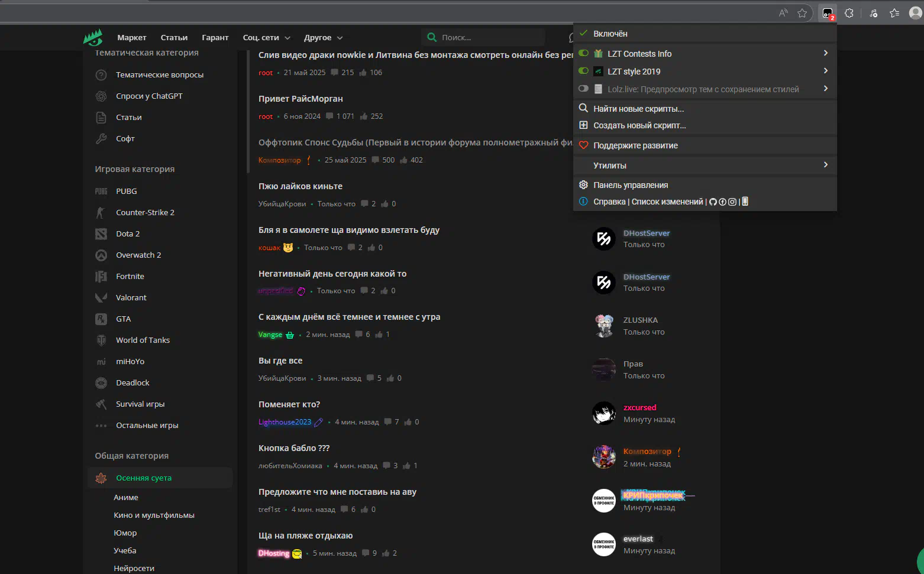Enable the Lolz.live preview script toggle
The width and height of the screenshot is (924, 574).
coord(584,89)
